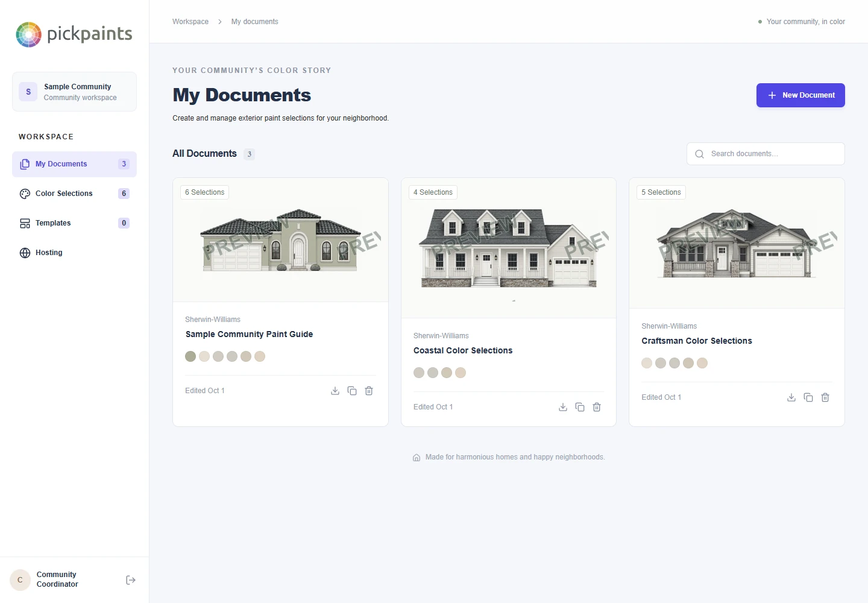Click the pickpaints color wheel logo
Viewport: 868px width, 603px height.
pyautogui.click(x=28, y=34)
